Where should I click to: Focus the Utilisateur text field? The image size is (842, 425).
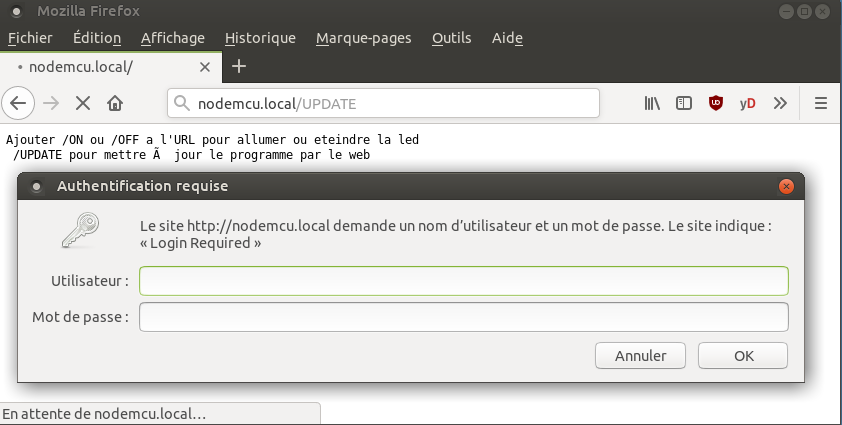pos(463,281)
